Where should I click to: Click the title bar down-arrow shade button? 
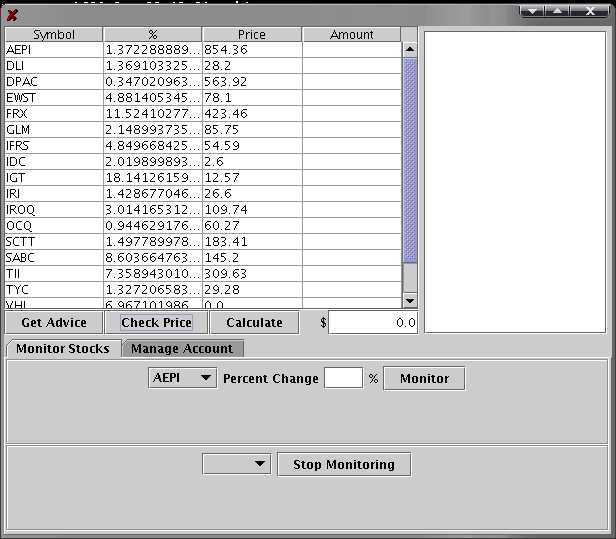click(533, 10)
